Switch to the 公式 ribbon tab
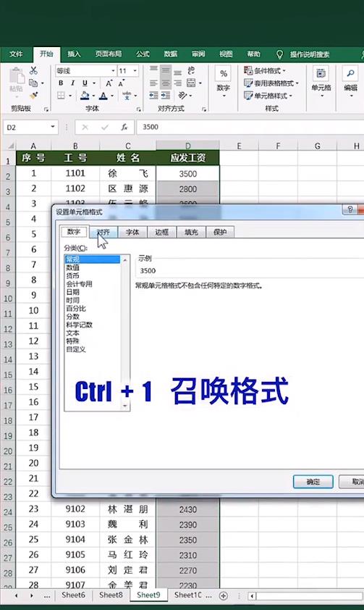The image size is (364, 610). point(143,54)
